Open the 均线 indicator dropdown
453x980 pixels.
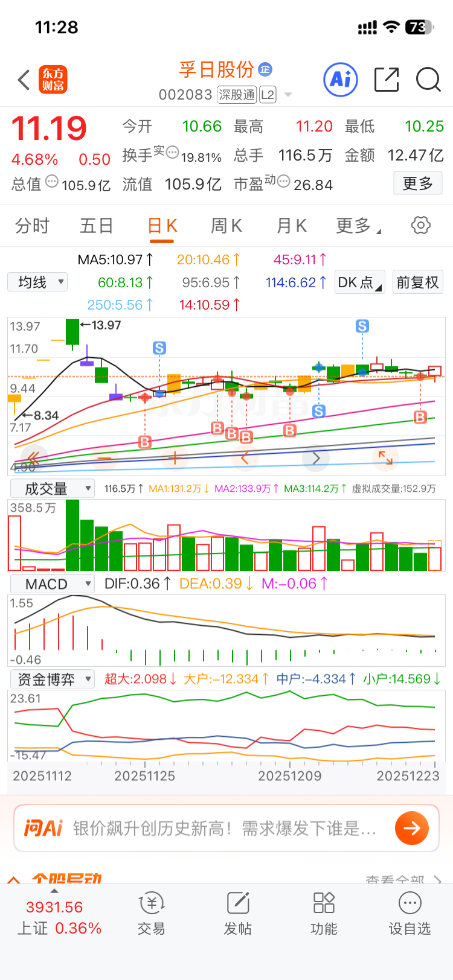[x=37, y=282]
